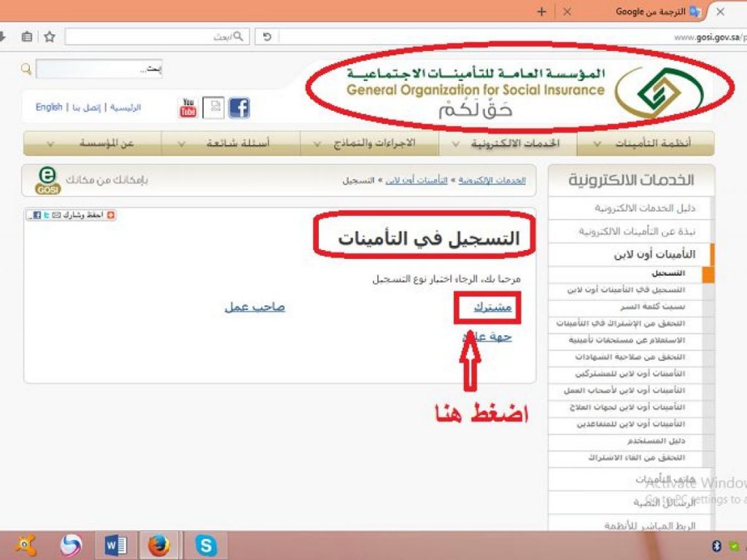Click the green eGOSI logo
This screenshot has width=747, height=560.
coord(47,181)
